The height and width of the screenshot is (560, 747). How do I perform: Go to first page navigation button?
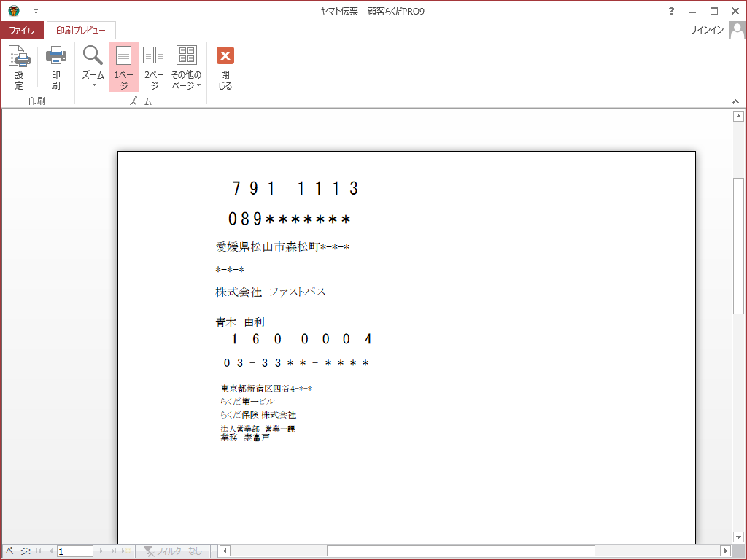click(x=39, y=551)
